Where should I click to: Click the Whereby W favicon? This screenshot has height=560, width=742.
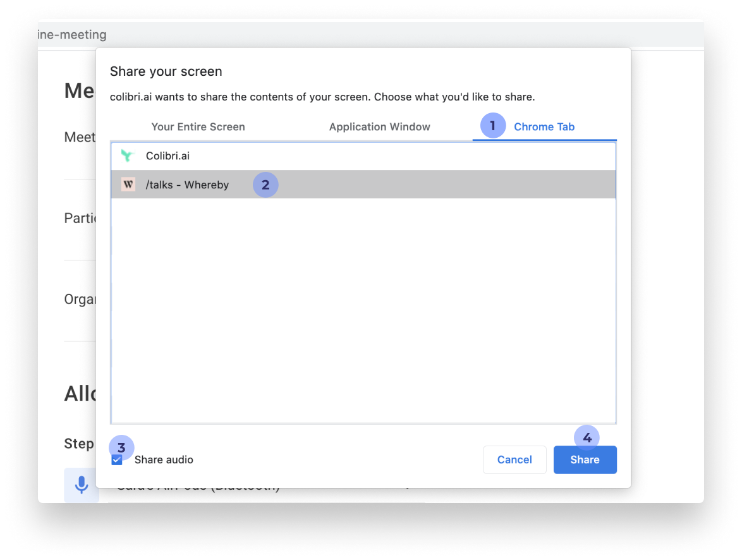click(128, 185)
